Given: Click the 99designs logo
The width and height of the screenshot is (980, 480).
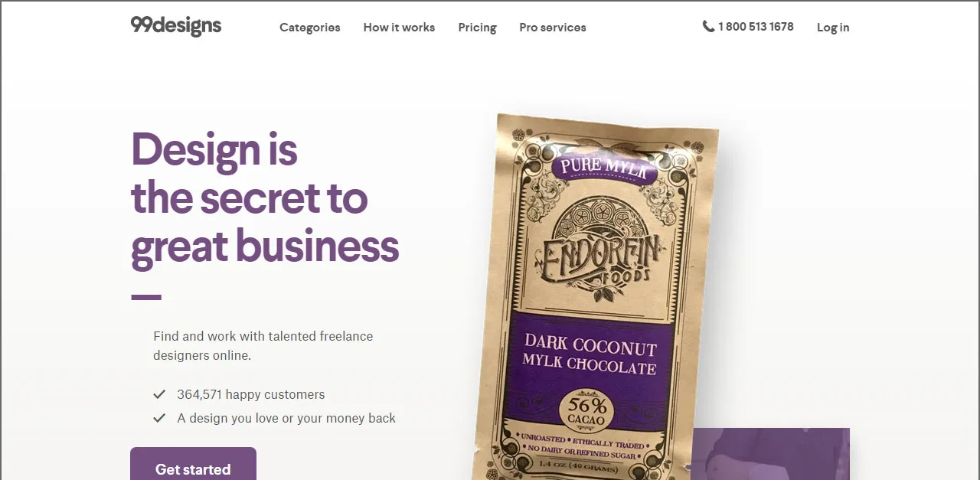Looking at the screenshot, I should pyautogui.click(x=176, y=26).
